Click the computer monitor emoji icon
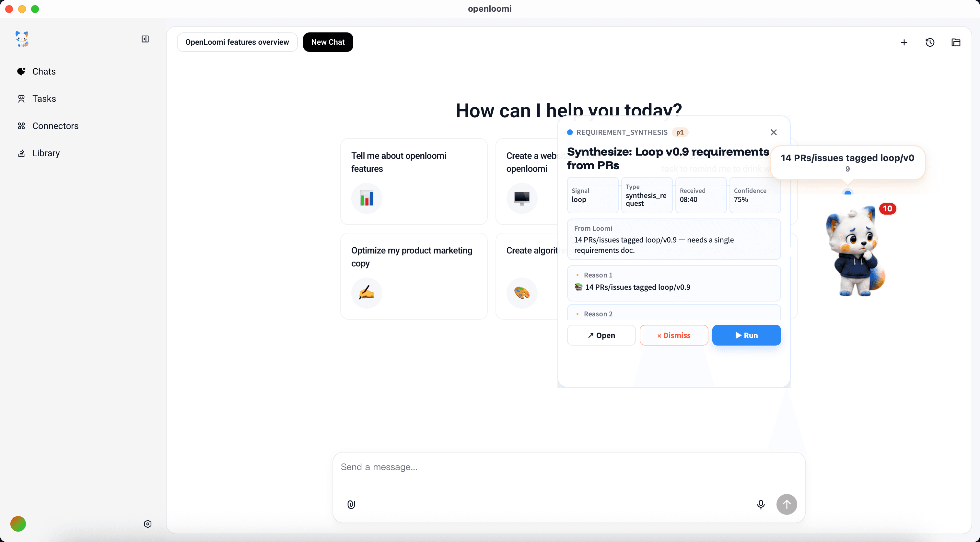Screen dimensions: 980x542 (522, 198)
